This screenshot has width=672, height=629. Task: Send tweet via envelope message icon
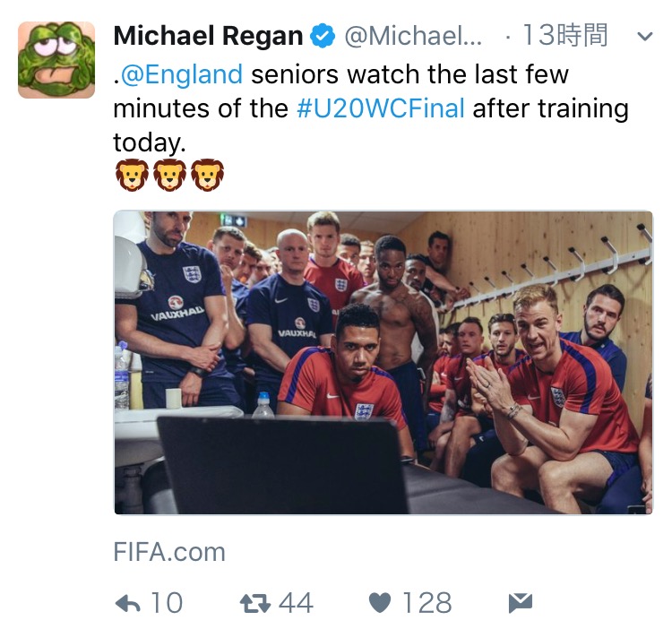pyautogui.click(x=521, y=603)
